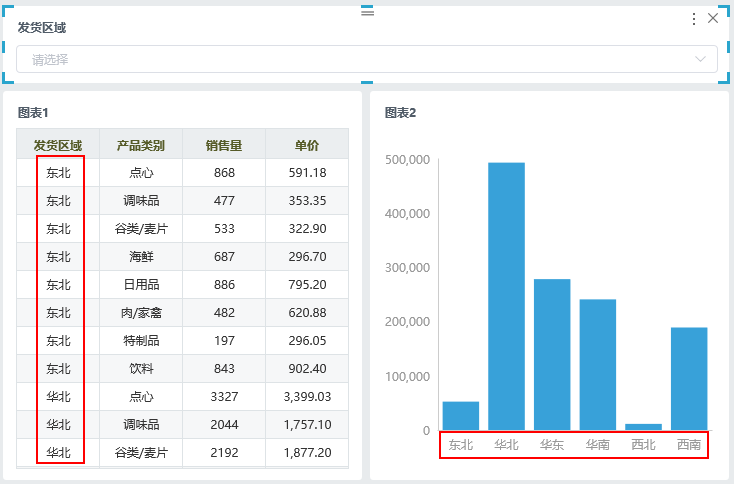Image resolution: width=734 pixels, height=484 pixels.
Task: Select cell 日用品 in the table
Action: click(141, 285)
